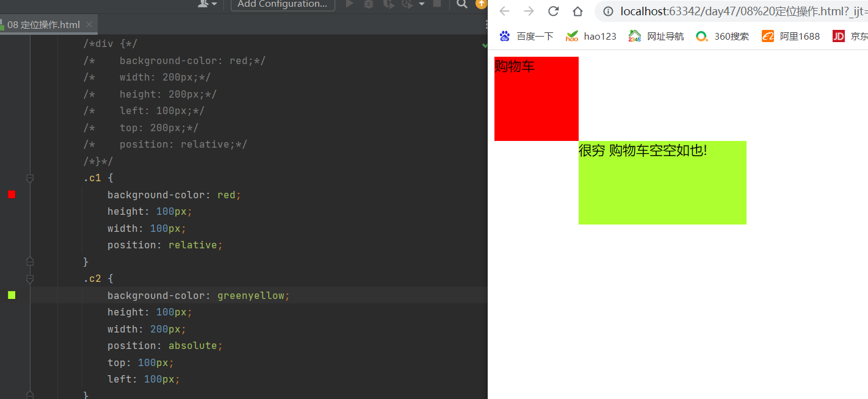Click 'position: absolute;' code line
868x399 pixels.
165,346
